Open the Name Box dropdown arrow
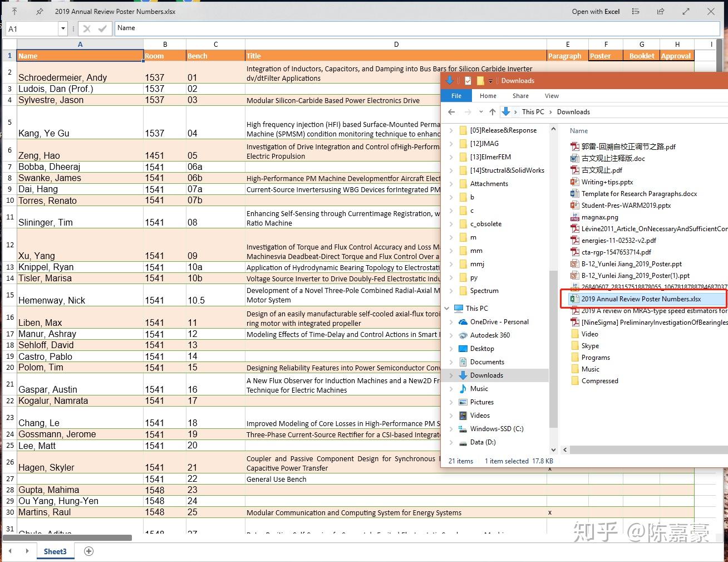Screen dimensions: 728x562 pyautogui.click(x=63, y=28)
